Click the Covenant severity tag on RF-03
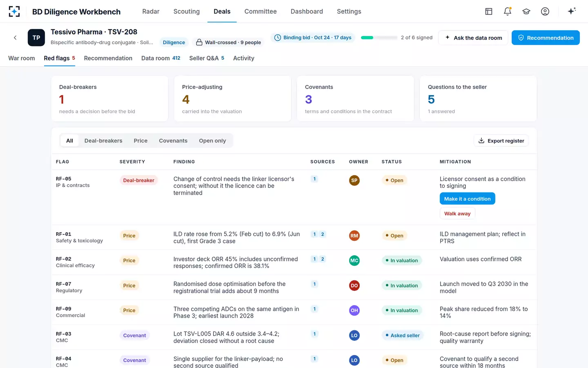The height and width of the screenshot is (368, 588). coord(135,335)
